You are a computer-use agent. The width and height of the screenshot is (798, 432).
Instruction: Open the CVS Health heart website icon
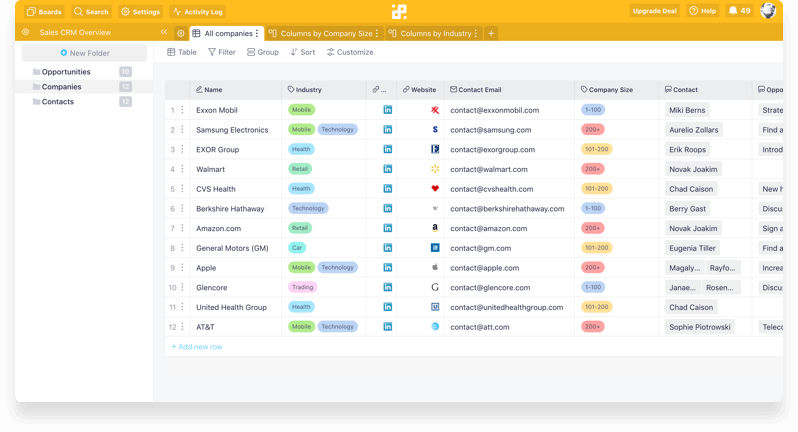pos(435,189)
